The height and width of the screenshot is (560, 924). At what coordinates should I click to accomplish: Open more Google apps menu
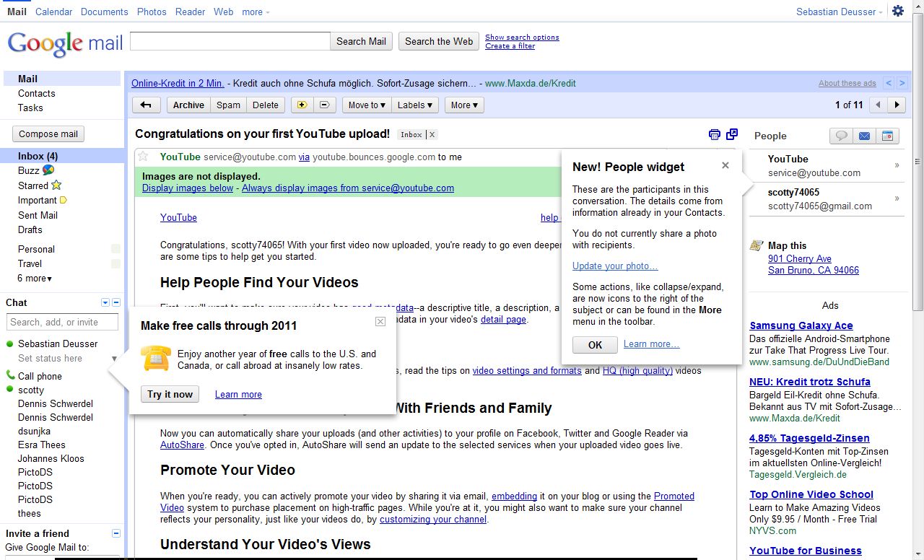[x=256, y=12]
